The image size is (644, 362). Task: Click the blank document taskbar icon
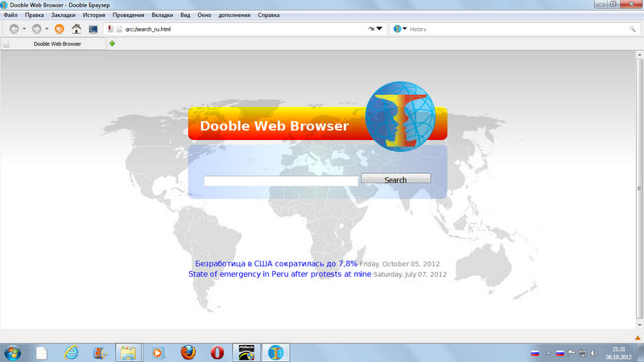click(x=42, y=352)
